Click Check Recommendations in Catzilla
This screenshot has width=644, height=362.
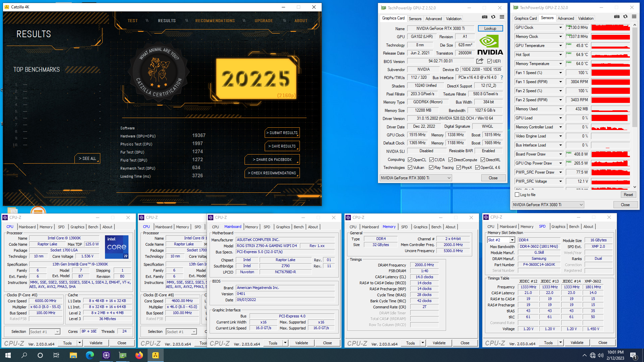point(272,173)
